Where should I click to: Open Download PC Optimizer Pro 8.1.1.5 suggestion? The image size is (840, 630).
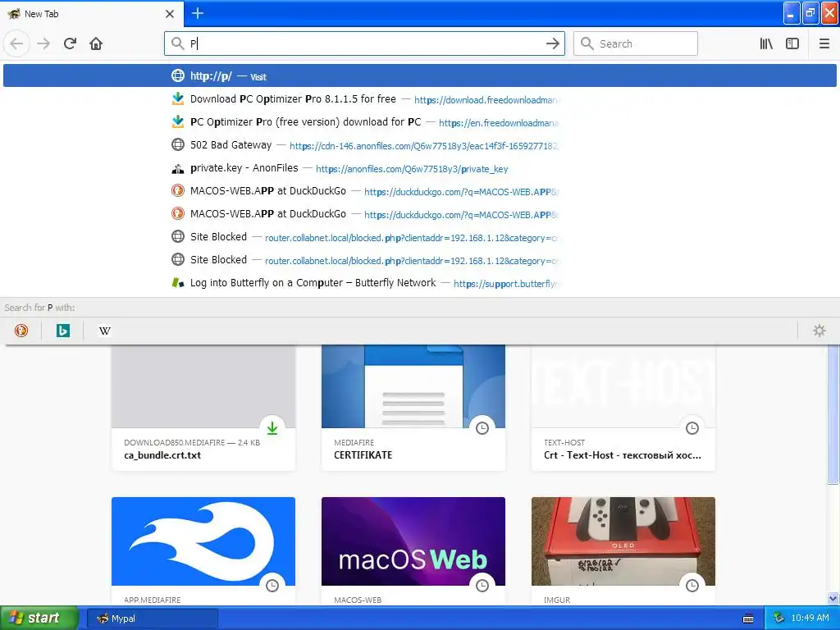419,99
